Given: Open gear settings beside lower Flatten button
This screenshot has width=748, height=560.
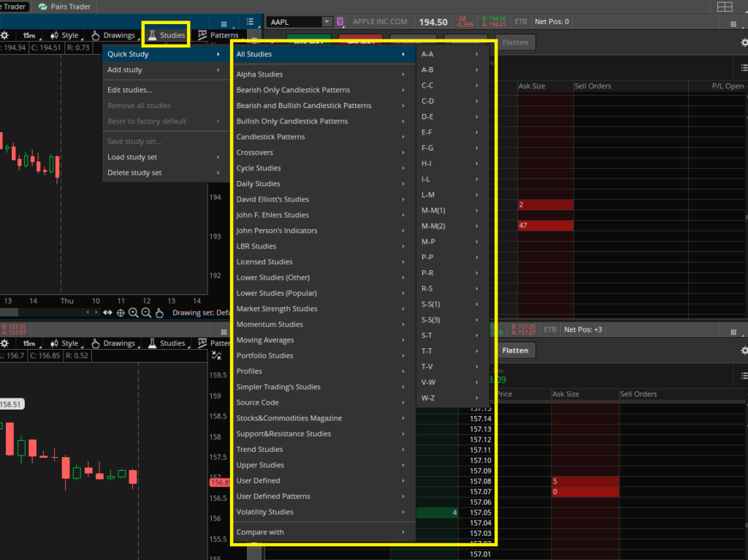Looking at the screenshot, I should click(744, 350).
